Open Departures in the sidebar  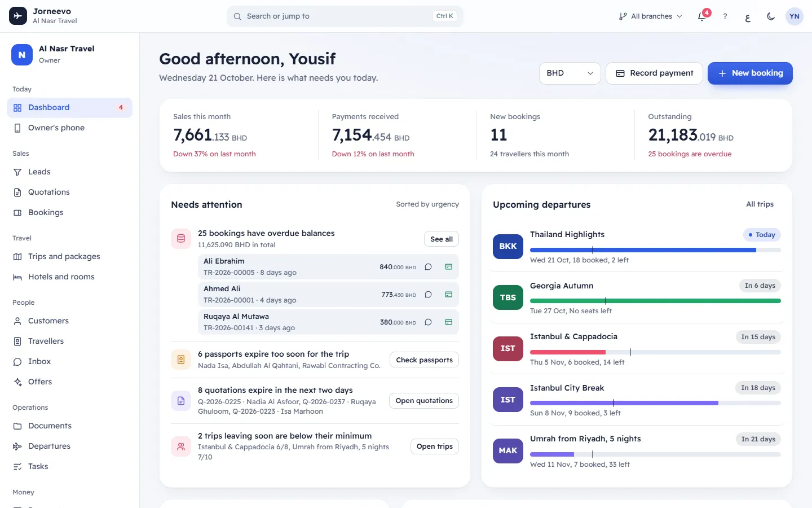69,446
